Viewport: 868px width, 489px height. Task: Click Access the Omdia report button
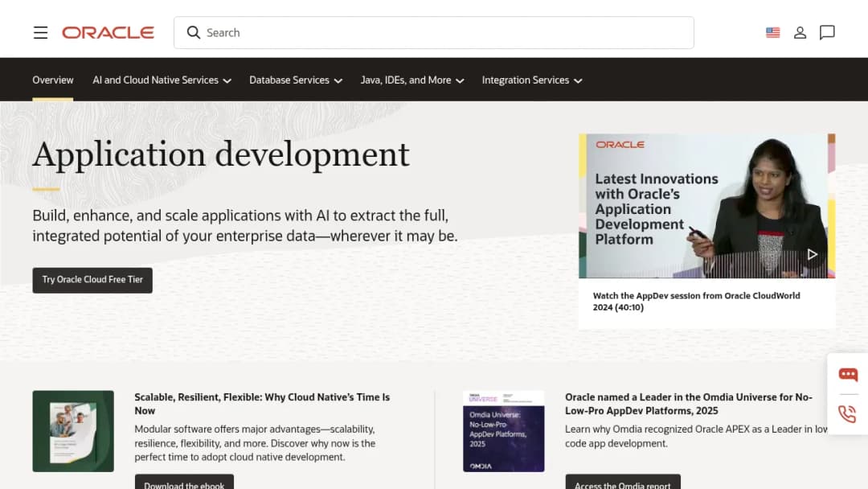point(623,483)
